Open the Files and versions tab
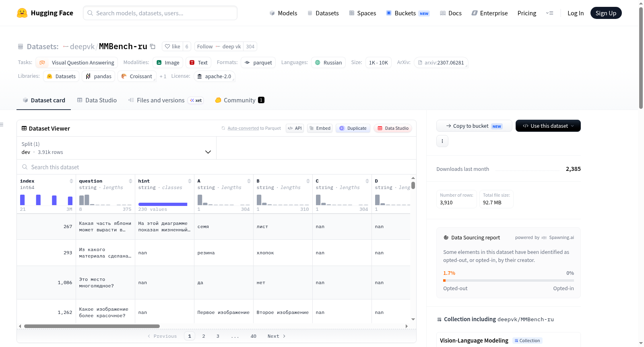Screen dimensions: 644x347 [x=165, y=100]
